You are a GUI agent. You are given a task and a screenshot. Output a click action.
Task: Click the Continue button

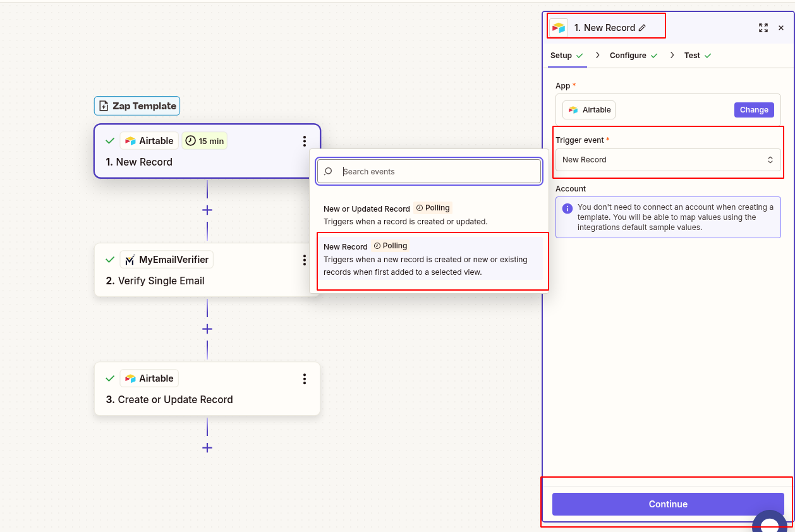click(667, 504)
